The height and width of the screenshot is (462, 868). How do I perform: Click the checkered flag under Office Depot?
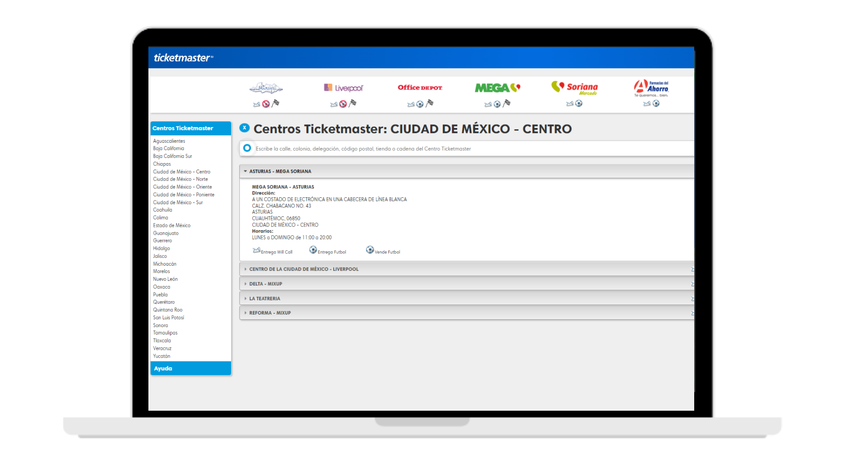click(430, 103)
